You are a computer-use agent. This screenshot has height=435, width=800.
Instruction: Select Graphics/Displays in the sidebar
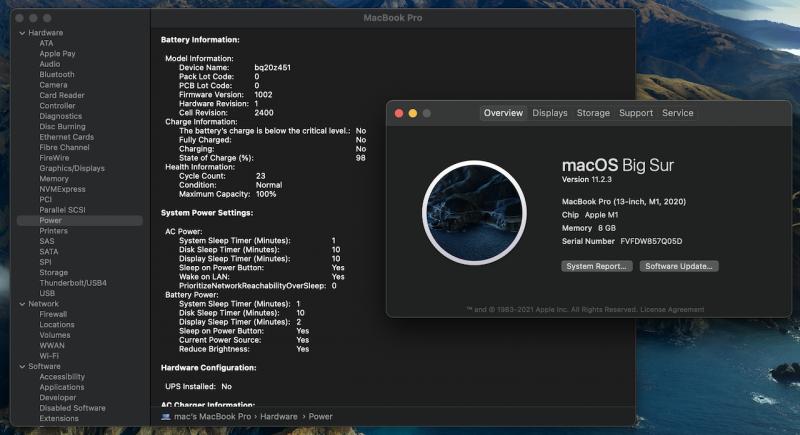tap(72, 168)
